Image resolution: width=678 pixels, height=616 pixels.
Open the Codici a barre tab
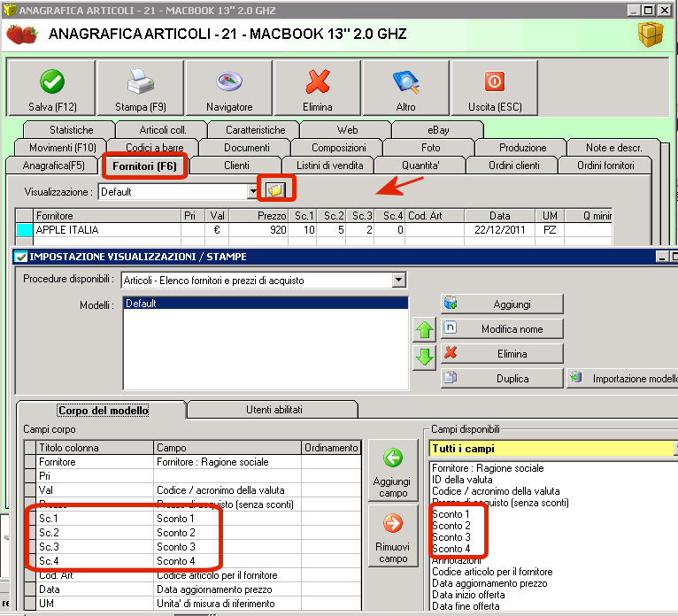click(x=154, y=148)
